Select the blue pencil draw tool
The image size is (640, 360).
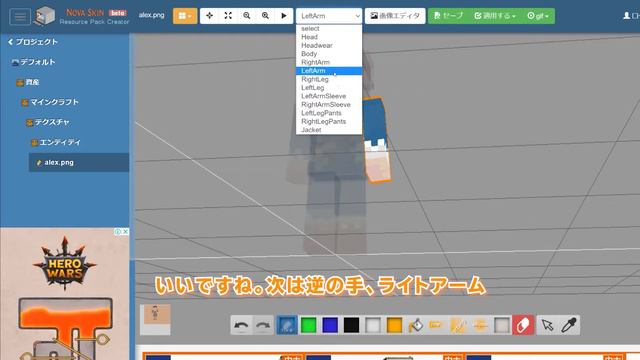point(287,325)
